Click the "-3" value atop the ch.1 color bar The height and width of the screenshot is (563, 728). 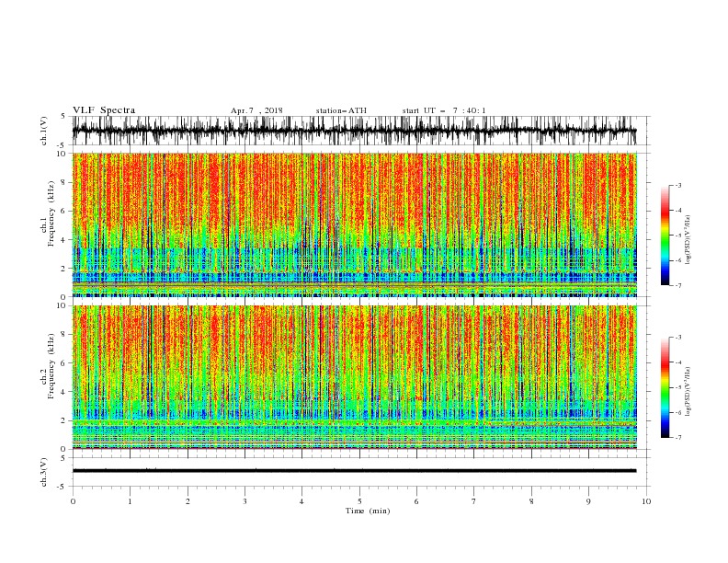pos(678,185)
